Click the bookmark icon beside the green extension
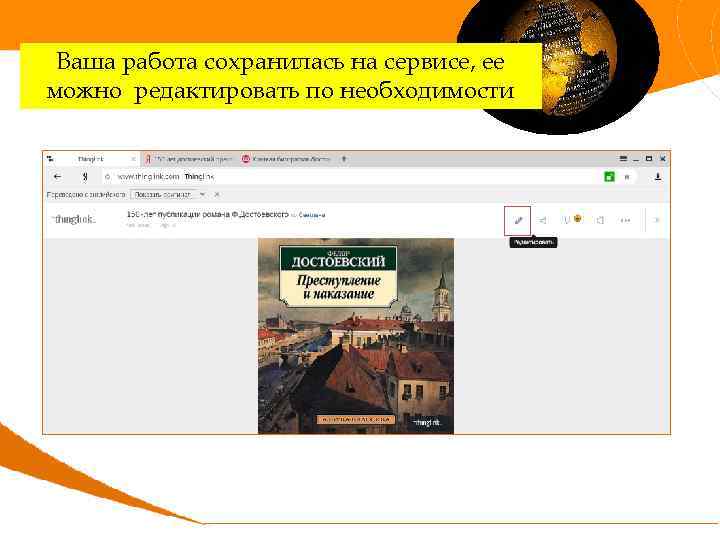 tap(627, 177)
